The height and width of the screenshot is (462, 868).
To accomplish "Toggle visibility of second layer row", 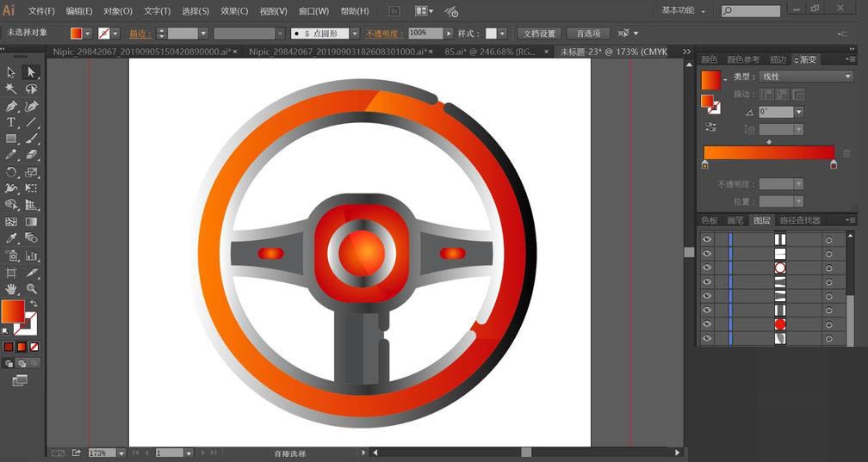I will click(706, 254).
